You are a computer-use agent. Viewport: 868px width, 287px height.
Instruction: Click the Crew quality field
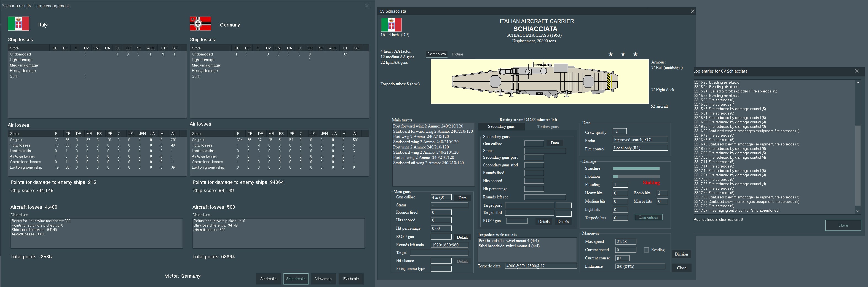pyautogui.click(x=619, y=131)
